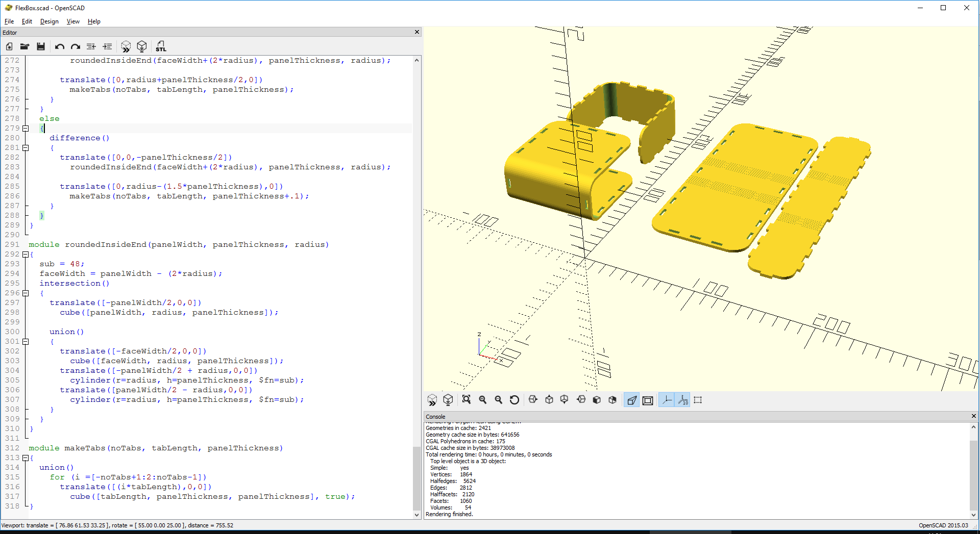This screenshot has width=980, height=534.
Task: Collapse the code fold at line 279
Action: click(x=26, y=129)
